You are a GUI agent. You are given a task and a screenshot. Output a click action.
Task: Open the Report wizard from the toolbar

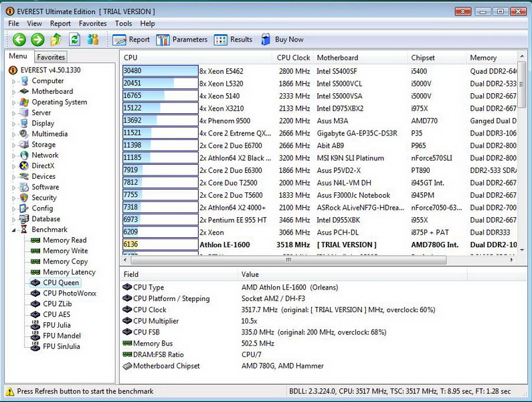click(x=132, y=40)
